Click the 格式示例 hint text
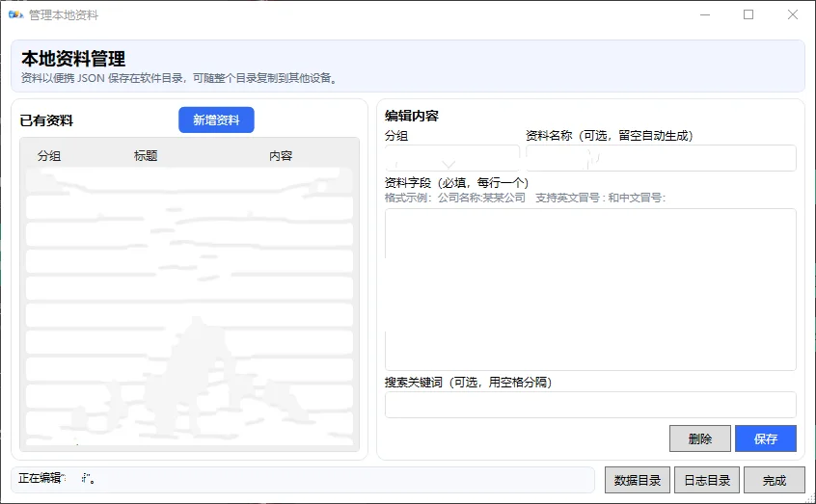 pyautogui.click(x=525, y=198)
